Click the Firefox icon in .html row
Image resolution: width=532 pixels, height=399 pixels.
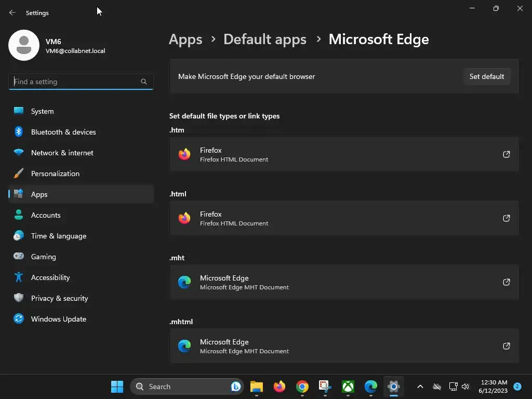[184, 218]
